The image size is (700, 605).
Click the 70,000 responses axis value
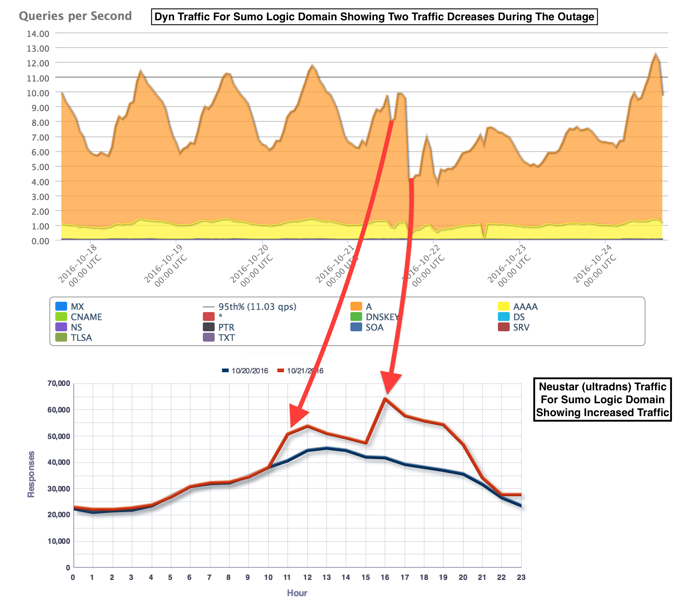click(59, 383)
